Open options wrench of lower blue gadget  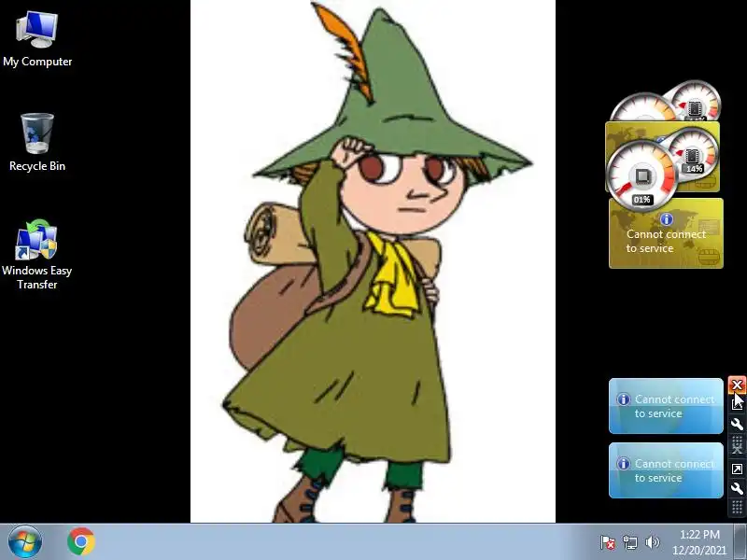coord(737,488)
